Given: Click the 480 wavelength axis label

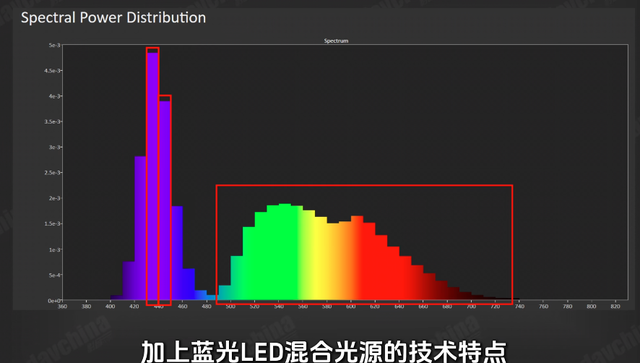Looking at the screenshot, I should pyautogui.click(x=207, y=306).
